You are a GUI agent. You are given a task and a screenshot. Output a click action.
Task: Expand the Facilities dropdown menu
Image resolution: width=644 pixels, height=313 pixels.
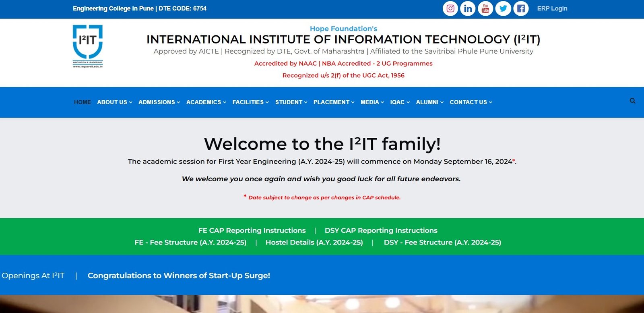(x=250, y=102)
